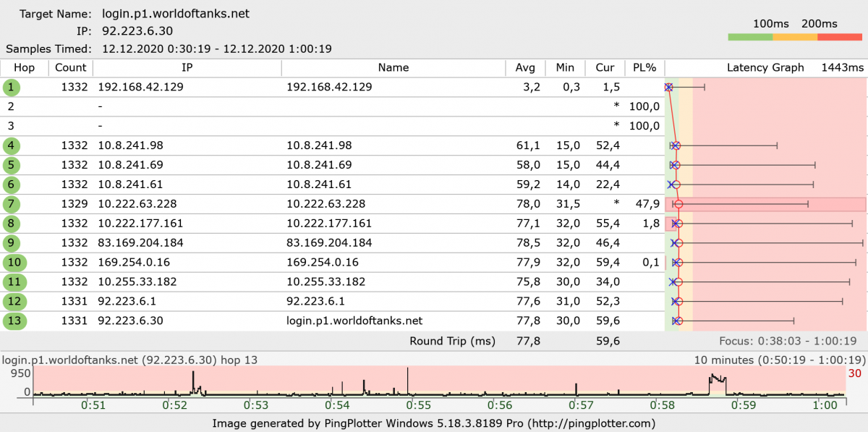Click the green 100ms legend segment
Screen dimensions: 868x432
pos(751,38)
